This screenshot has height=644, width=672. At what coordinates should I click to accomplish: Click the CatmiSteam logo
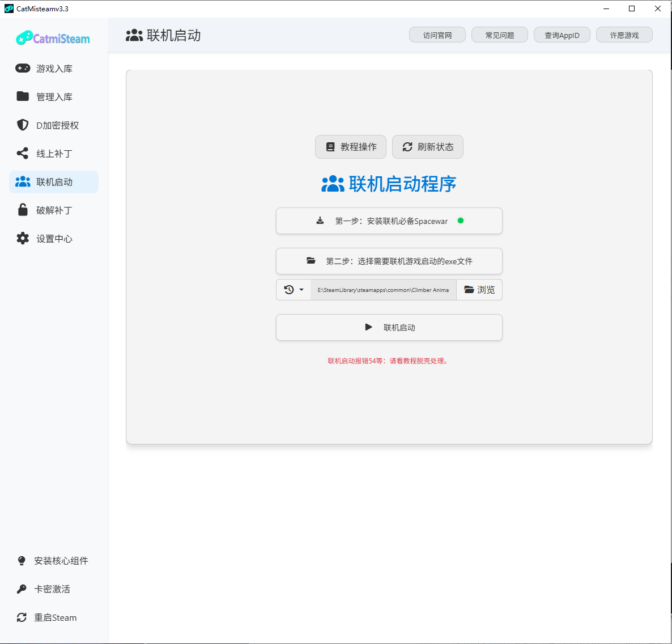click(x=53, y=38)
